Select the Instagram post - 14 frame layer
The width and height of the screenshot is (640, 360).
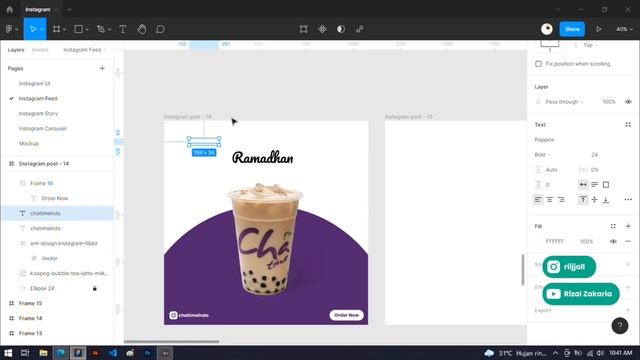pyautogui.click(x=44, y=164)
